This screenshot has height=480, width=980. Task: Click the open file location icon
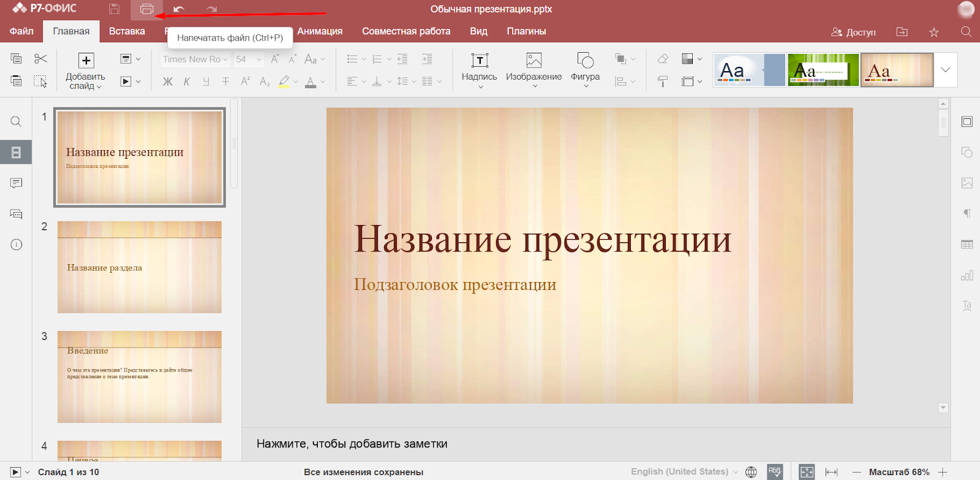902,32
